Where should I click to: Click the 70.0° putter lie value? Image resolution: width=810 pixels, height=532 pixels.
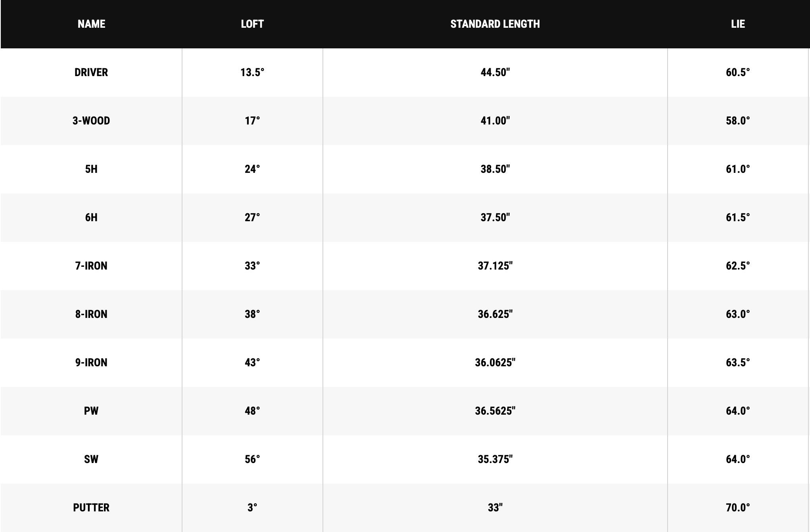tap(738, 507)
